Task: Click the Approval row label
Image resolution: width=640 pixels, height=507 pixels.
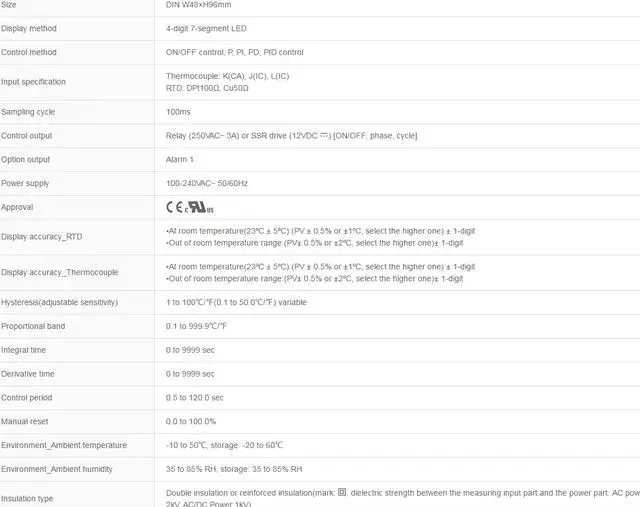Action: tap(17, 207)
